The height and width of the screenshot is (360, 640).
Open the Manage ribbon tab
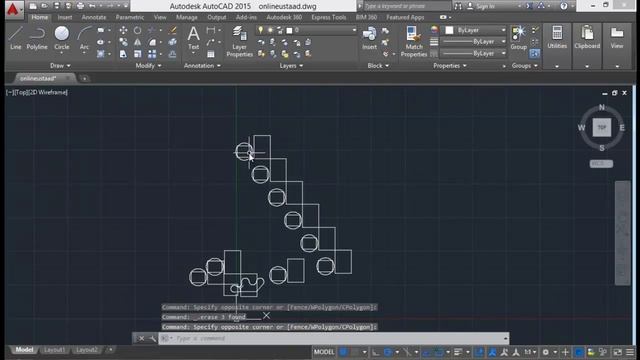[187, 18]
